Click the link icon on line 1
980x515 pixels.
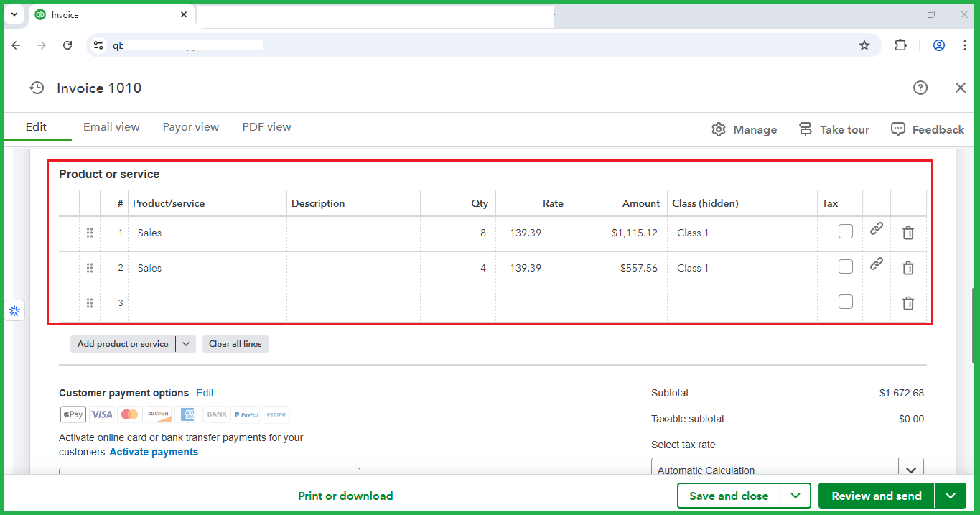coord(876,229)
